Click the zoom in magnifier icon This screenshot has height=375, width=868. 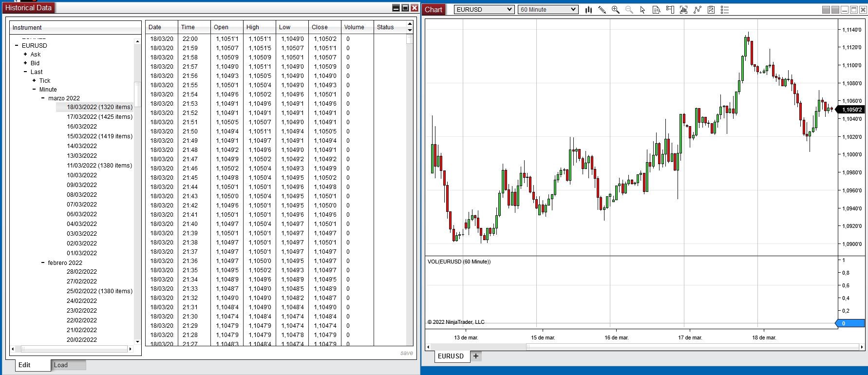pyautogui.click(x=616, y=10)
